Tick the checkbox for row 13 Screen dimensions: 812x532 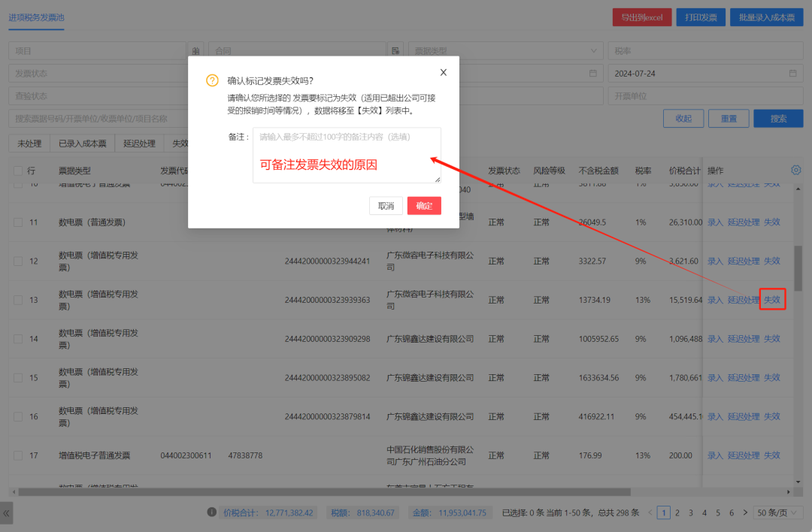click(18, 300)
